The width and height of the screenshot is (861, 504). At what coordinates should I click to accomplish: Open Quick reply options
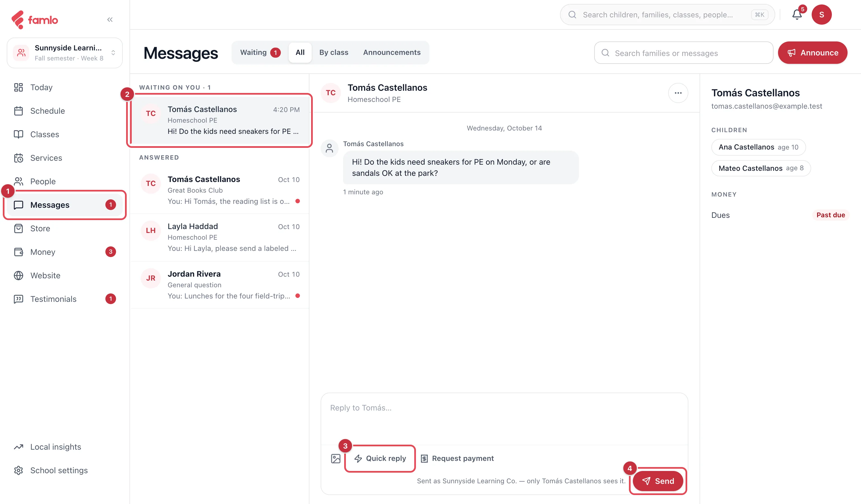pyautogui.click(x=380, y=459)
